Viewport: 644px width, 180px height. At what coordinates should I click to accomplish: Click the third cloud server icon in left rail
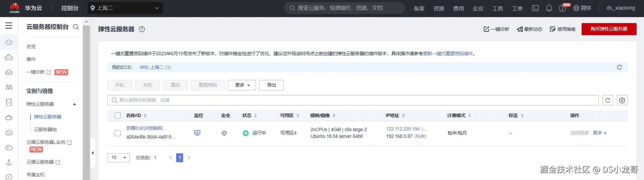coord(9,72)
